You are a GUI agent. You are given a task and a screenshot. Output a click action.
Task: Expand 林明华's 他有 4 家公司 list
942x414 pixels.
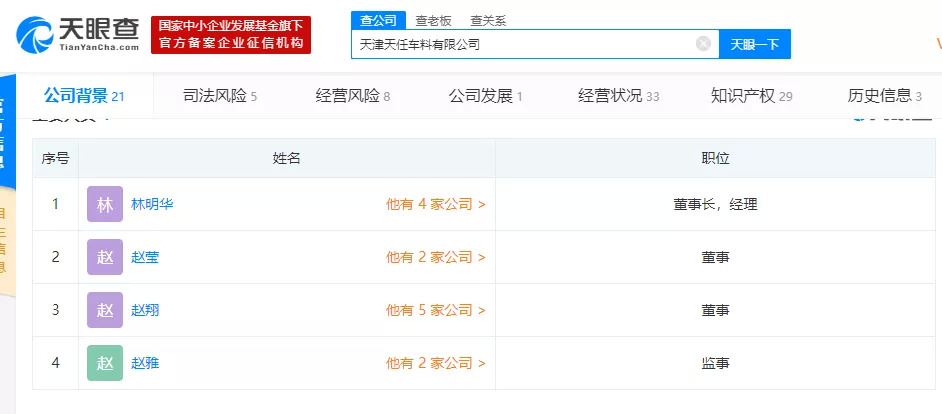pos(436,204)
